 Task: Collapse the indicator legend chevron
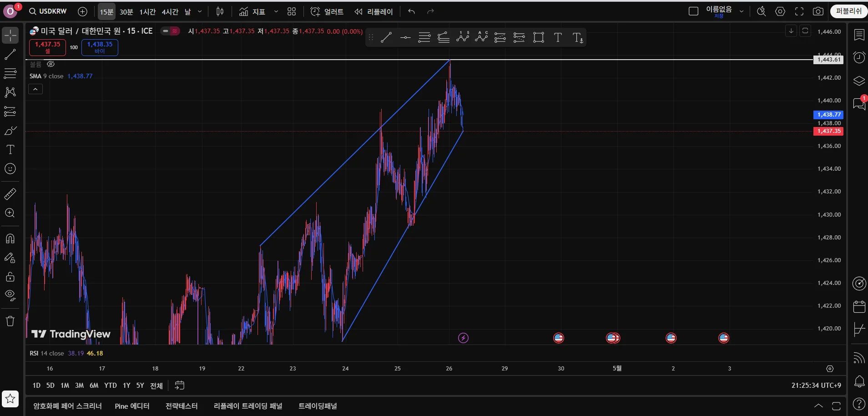point(35,89)
